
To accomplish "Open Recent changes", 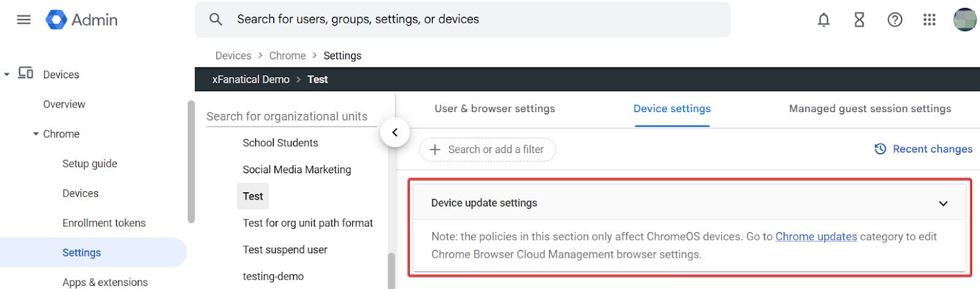I will (923, 149).
